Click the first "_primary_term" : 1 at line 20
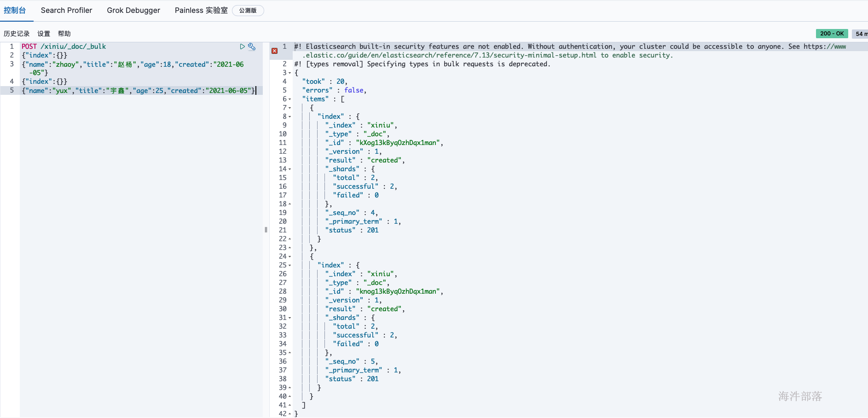Image resolution: width=868 pixels, height=418 pixels. [x=363, y=221]
